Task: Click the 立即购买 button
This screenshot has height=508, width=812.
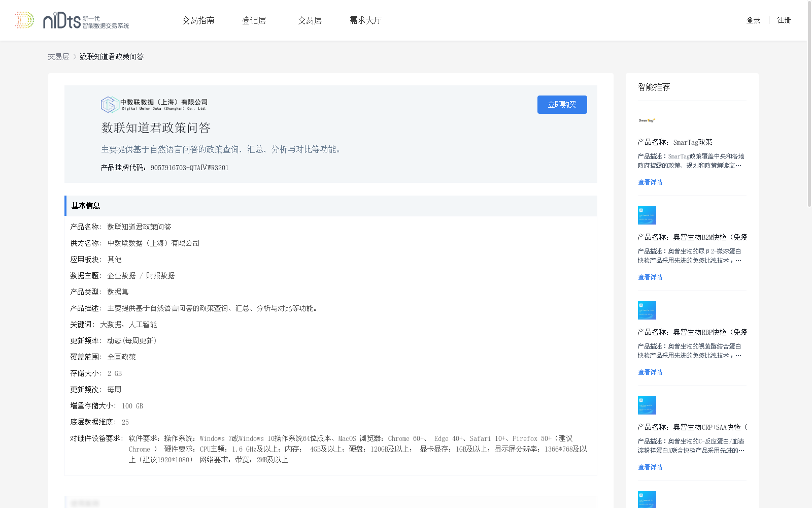Action: click(x=562, y=105)
